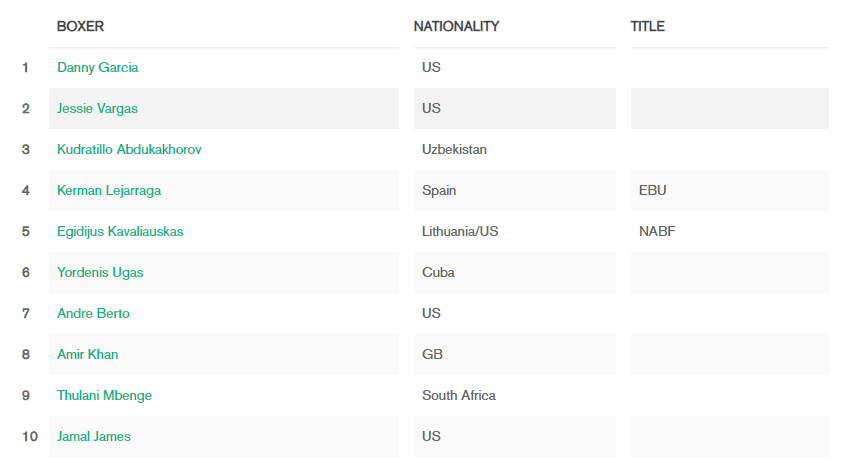
Task: Open the Jamal James link
Action: 94,436
